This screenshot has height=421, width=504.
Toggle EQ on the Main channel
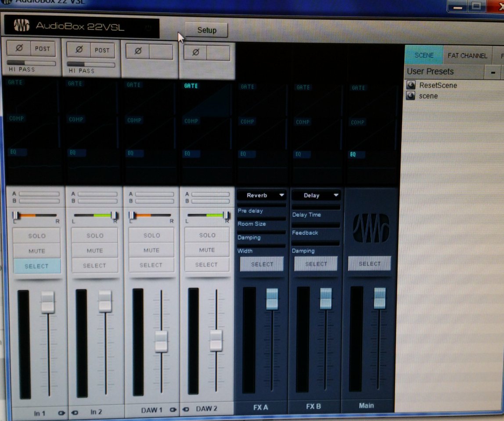pos(353,154)
